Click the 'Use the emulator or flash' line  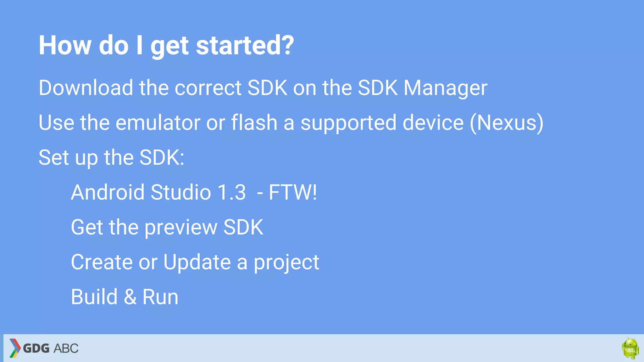tap(291, 123)
